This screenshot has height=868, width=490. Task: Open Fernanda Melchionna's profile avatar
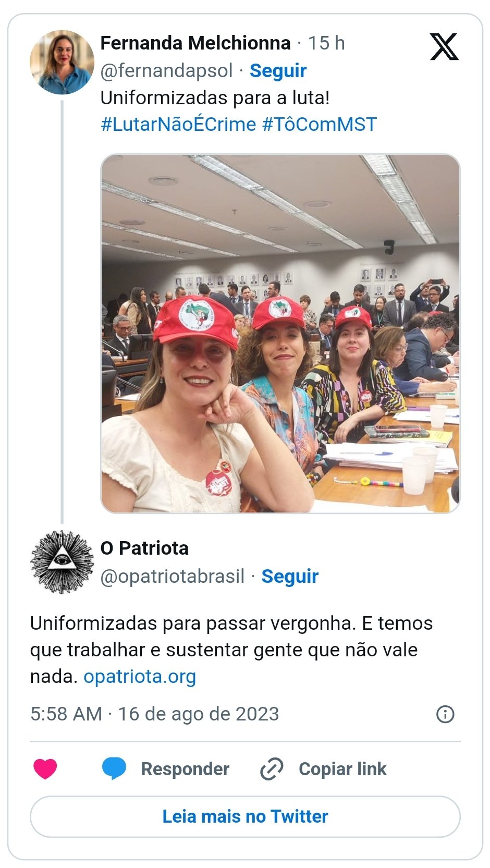click(62, 62)
